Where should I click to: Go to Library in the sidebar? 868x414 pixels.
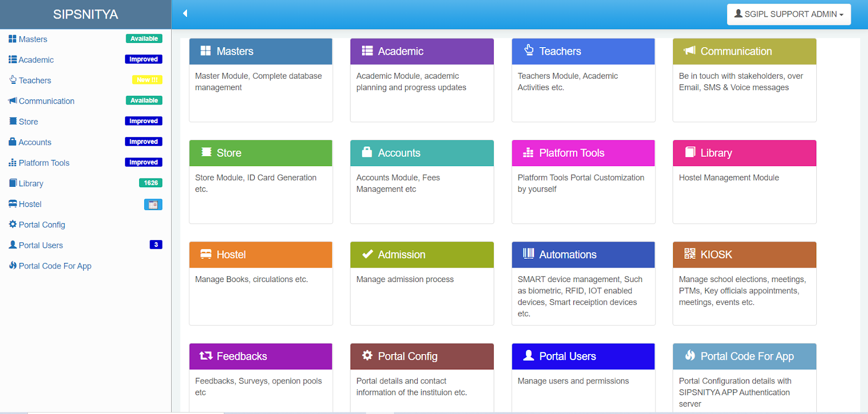point(31,184)
